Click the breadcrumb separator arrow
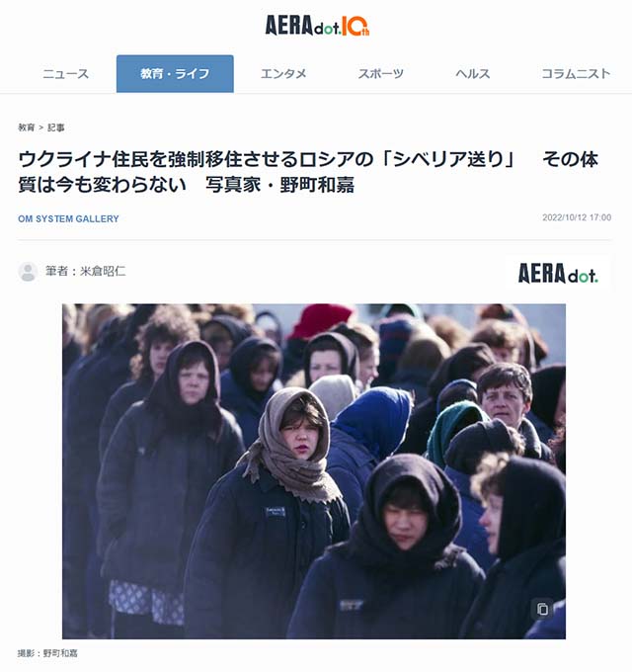Image resolution: width=632 pixels, height=672 pixels. click(41, 127)
